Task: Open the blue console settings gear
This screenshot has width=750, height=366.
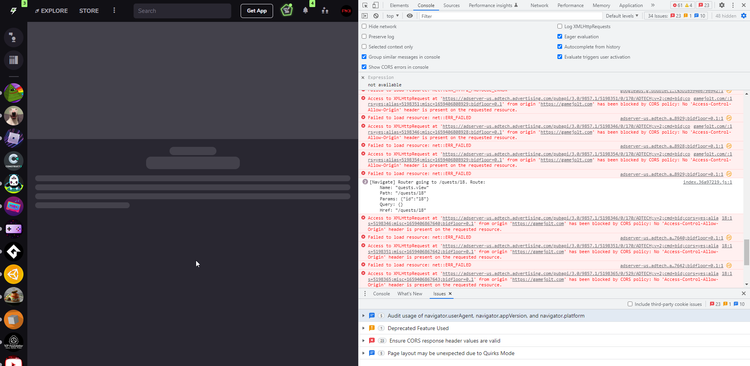Action: coord(744,16)
